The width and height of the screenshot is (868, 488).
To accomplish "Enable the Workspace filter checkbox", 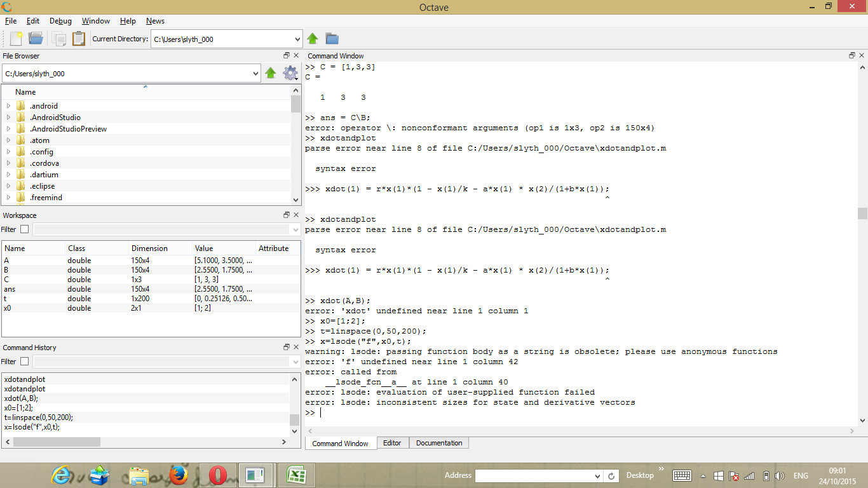I will point(24,229).
